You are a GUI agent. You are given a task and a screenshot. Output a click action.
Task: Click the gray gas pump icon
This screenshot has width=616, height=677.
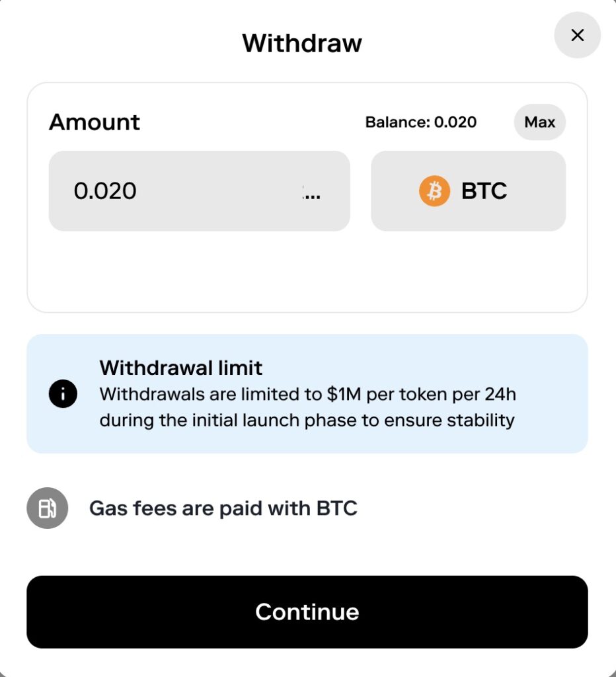pos(48,508)
